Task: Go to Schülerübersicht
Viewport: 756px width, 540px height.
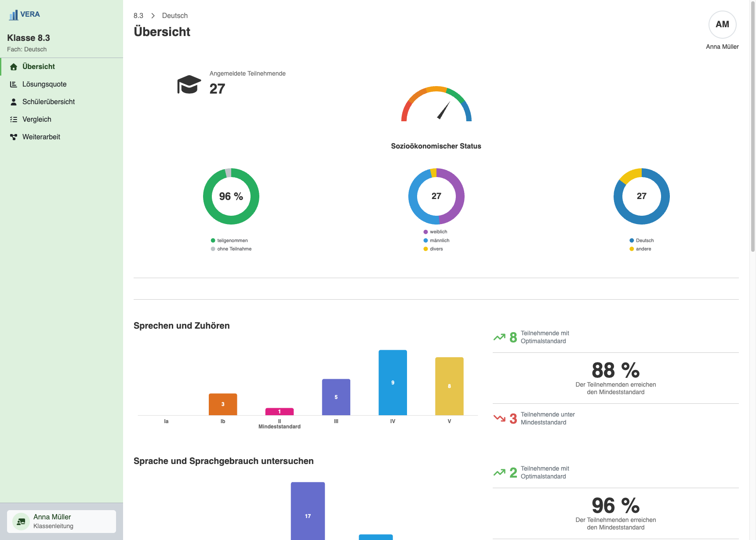Action: click(x=62, y=102)
